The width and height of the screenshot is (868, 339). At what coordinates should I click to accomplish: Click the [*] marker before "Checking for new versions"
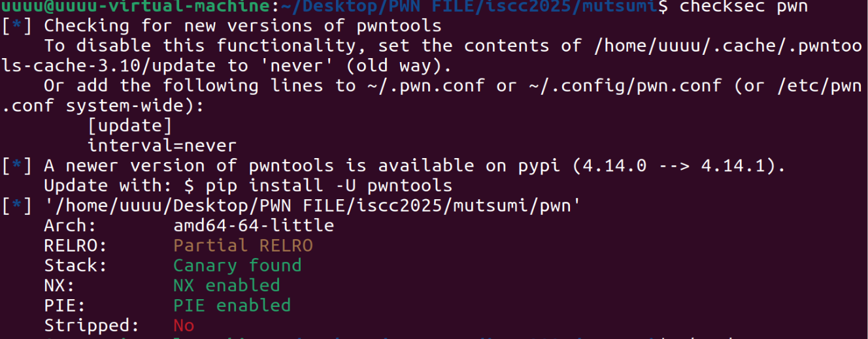pos(16,26)
